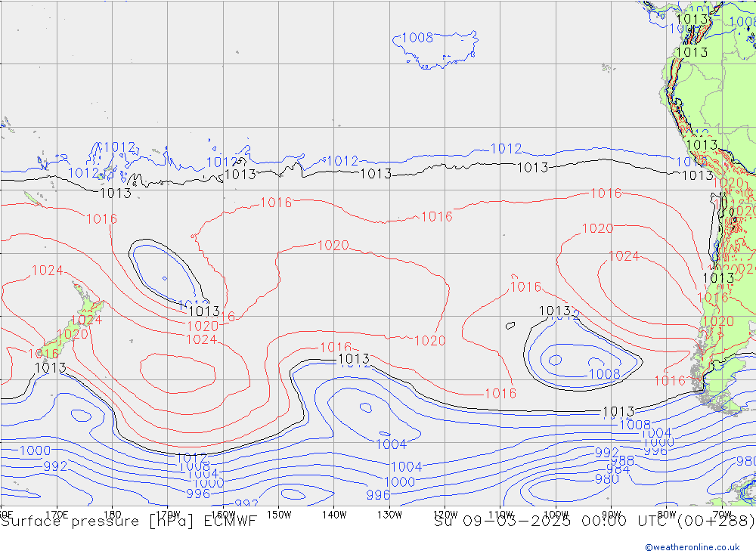756x554 pixels.
Task: Click the 'Su 09-03-2025 00:00 UTC (00+288)' timestamp
Action: [594, 522]
